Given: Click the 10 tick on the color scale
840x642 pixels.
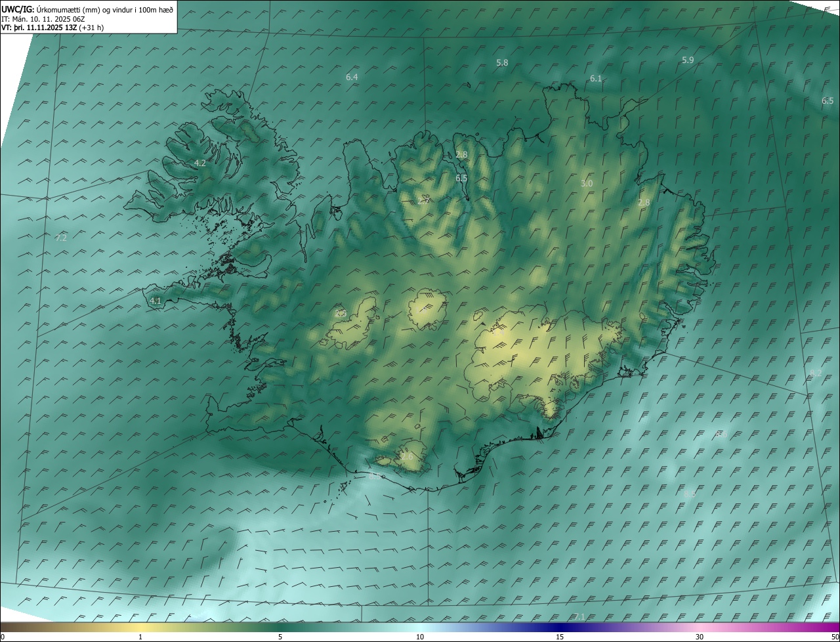Looking at the screenshot, I should [x=420, y=637].
